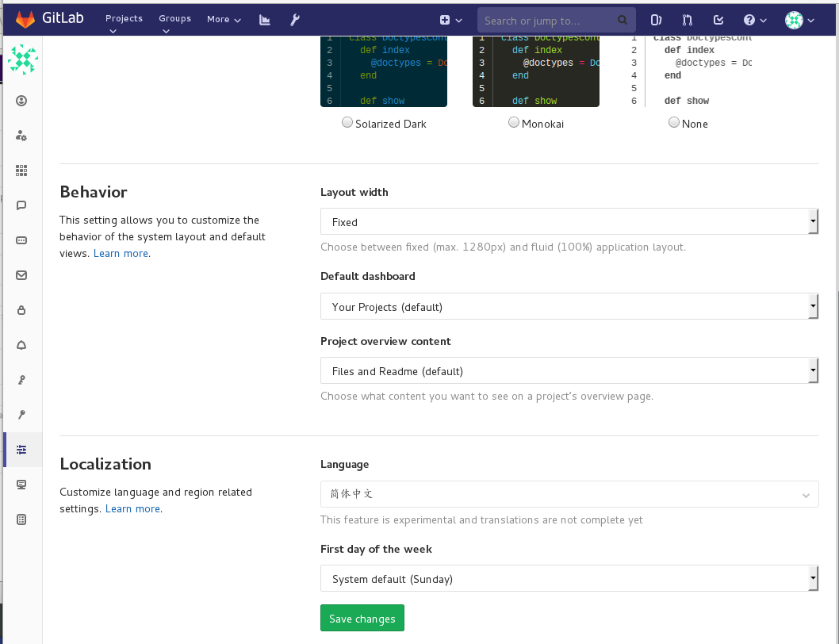Click the Default dashboard label
Viewport: 839px width, 644px height.
(x=368, y=276)
